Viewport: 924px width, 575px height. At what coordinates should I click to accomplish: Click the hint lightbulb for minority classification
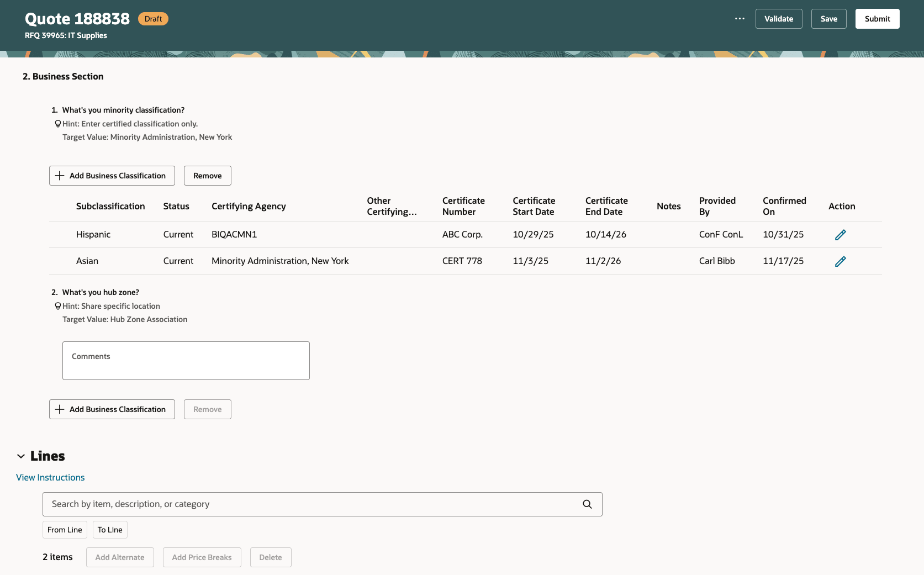[x=57, y=123]
